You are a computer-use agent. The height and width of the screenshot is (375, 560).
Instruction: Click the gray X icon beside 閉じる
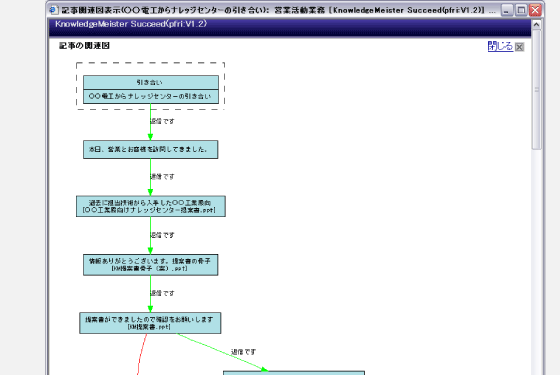520,47
